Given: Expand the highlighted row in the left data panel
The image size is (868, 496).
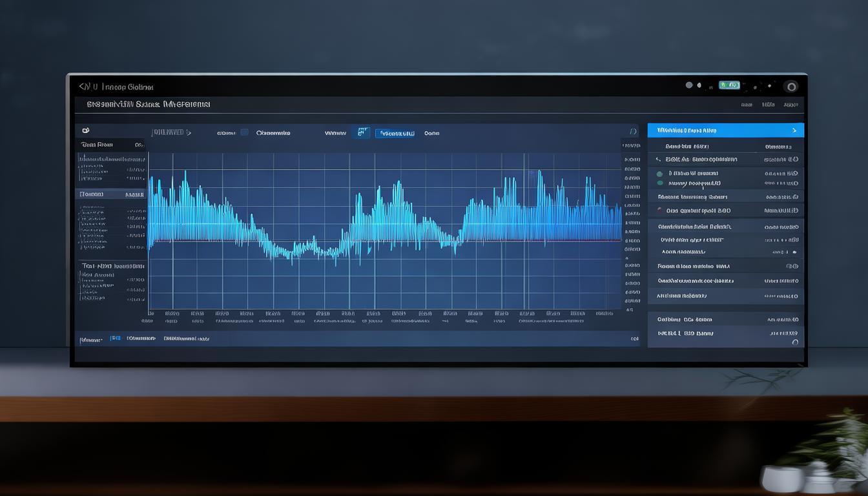Looking at the screenshot, I should tap(111, 194).
